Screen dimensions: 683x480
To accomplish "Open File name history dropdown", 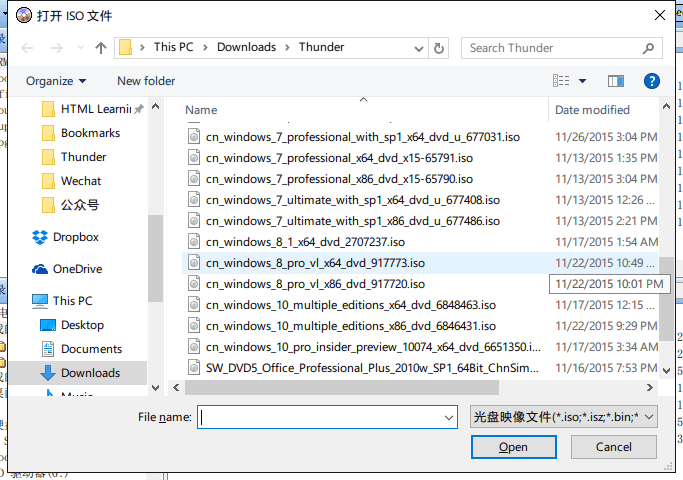I will point(449,417).
